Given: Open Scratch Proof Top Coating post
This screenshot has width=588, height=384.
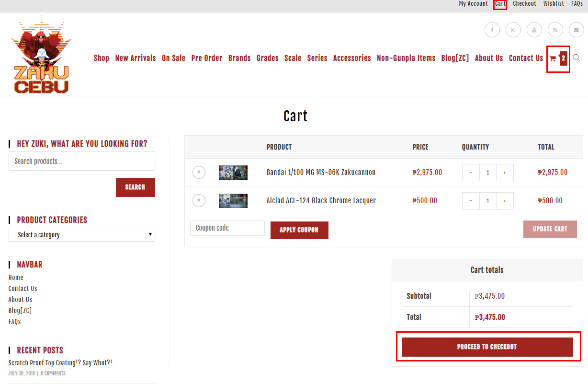Looking at the screenshot, I should coord(60,363).
